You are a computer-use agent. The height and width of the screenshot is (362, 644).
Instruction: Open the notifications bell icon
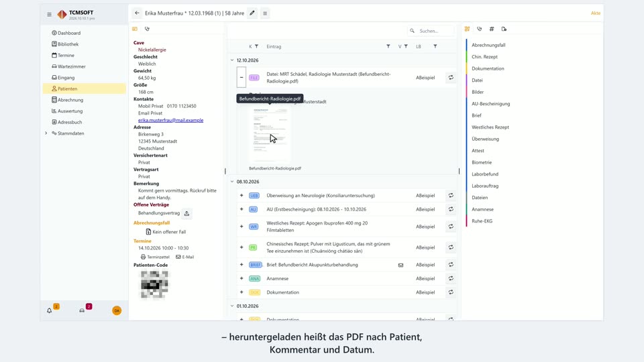point(49,310)
